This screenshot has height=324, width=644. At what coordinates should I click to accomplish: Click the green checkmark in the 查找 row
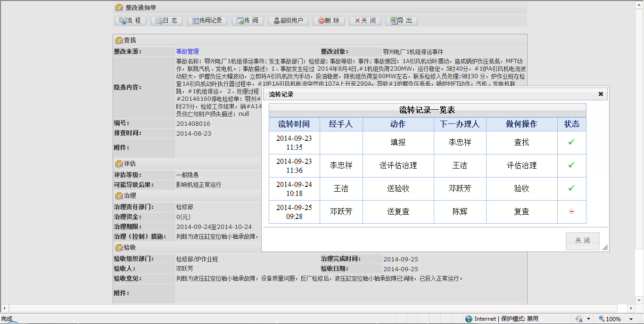point(571,142)
